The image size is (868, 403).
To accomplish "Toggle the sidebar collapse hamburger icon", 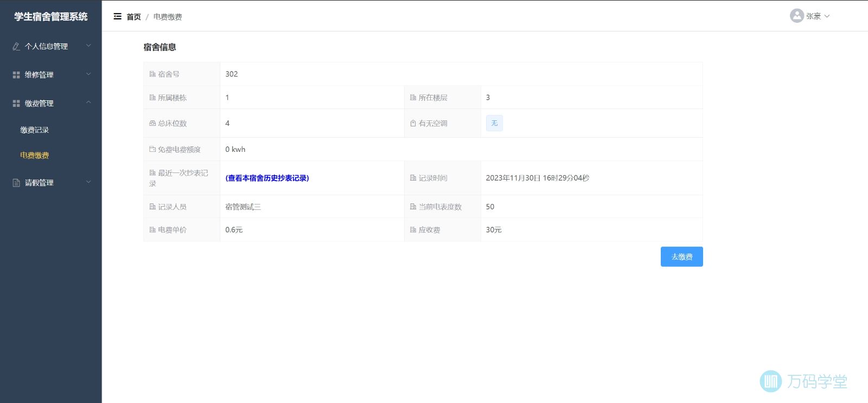I will (x=117, y=16).
